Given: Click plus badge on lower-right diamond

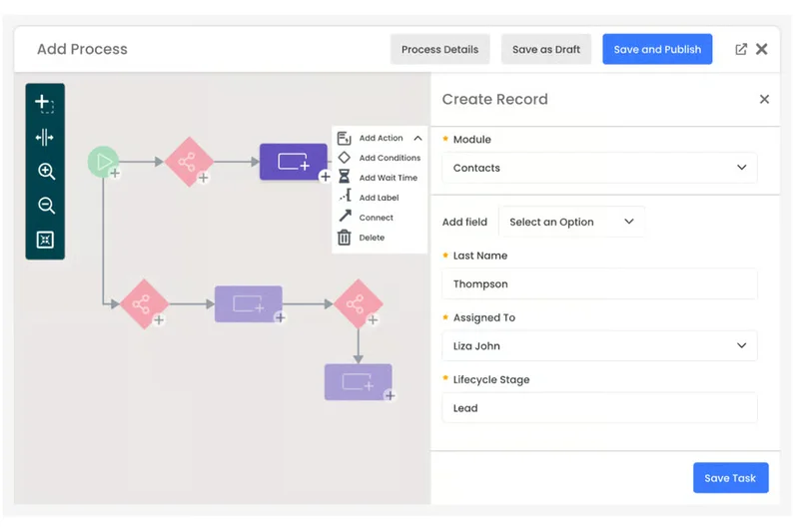Looking at the screenshot, I should pos(373,319).
